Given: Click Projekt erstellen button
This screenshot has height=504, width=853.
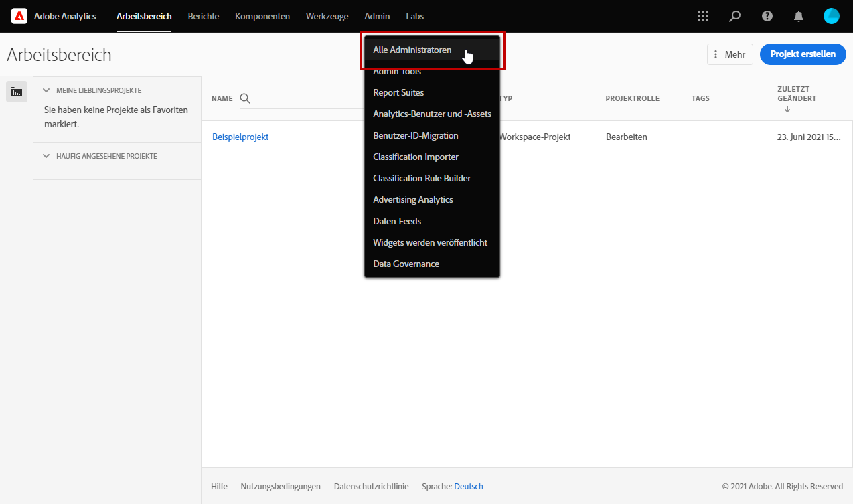Looking at the screenshot, I should click(x=802, y=54).
